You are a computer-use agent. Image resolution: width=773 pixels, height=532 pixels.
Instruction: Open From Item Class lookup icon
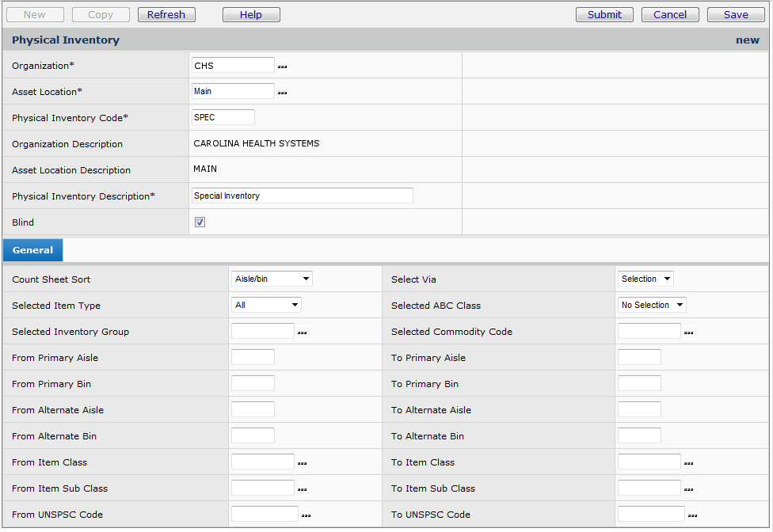tap(302, 463)
